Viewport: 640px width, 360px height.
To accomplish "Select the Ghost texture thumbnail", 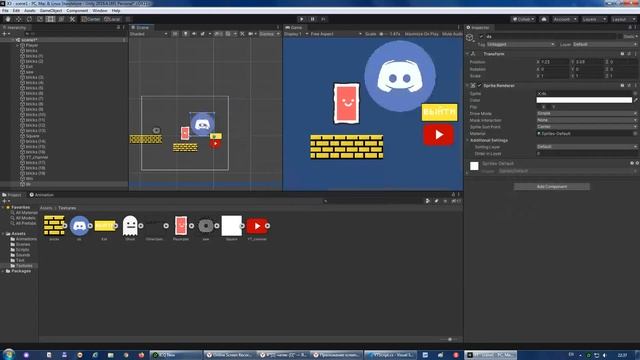I will [x=130, y=226].
